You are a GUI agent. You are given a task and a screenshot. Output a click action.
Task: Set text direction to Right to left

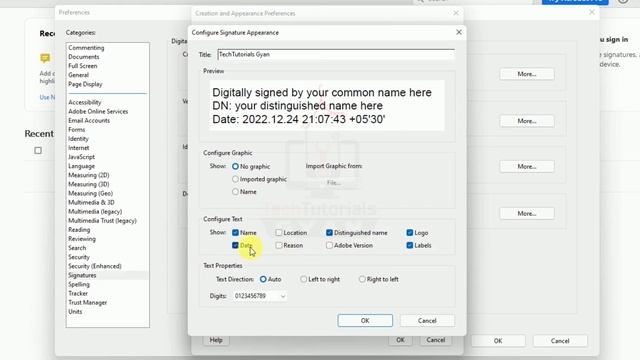click(362, 279)
